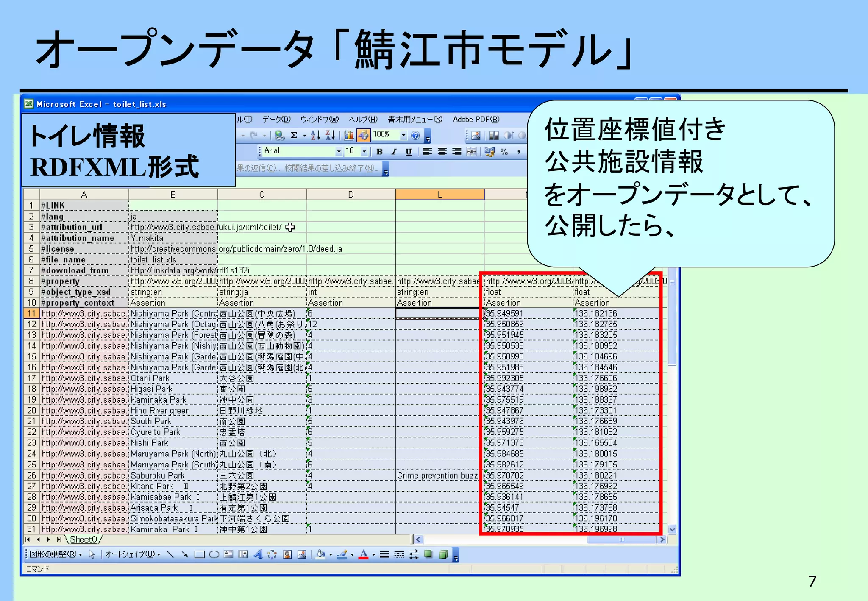This screenshot has height=601, width=868.
Task: Toggle Bold formatting
Action: pyautogui.click(x=379, y=152)
